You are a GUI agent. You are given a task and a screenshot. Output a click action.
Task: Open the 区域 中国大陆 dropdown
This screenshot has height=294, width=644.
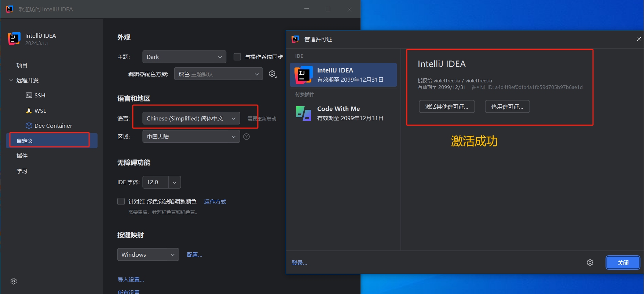(x=191, y=137)
